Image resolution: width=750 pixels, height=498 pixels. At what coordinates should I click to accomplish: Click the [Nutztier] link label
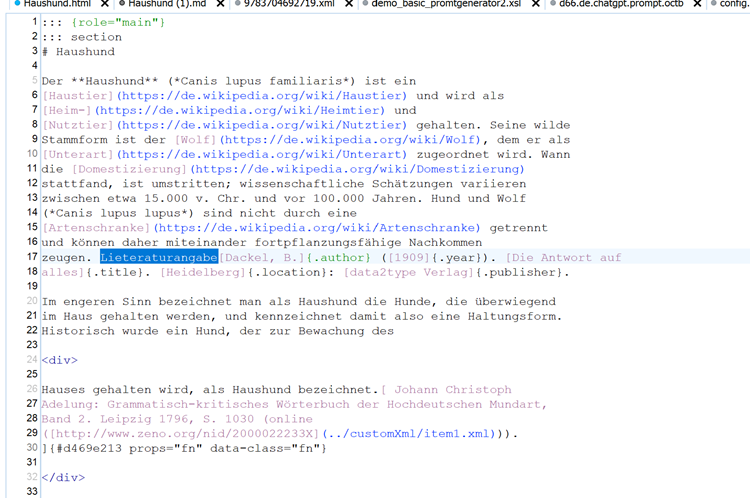click(78, 125)
